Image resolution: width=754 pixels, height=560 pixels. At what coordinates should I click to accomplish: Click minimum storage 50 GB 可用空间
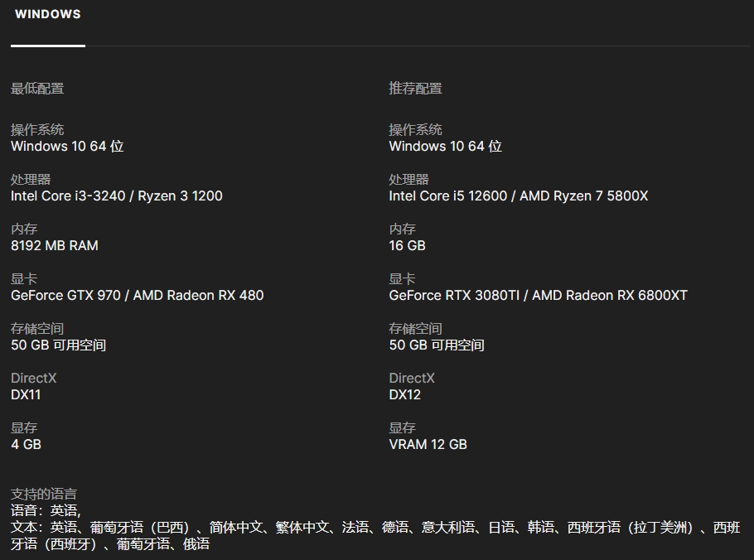tap(59, 345)
